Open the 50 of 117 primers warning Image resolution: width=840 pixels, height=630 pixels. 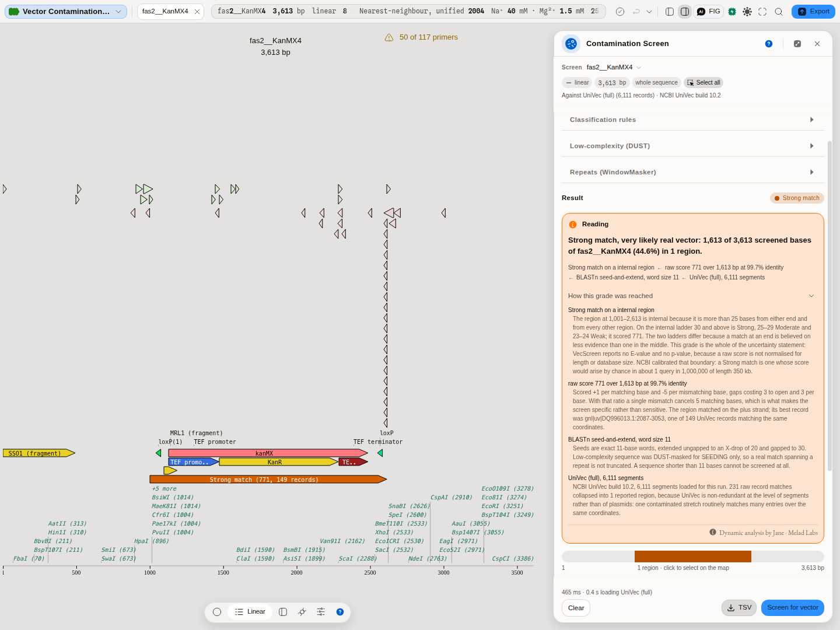[421, 37]
